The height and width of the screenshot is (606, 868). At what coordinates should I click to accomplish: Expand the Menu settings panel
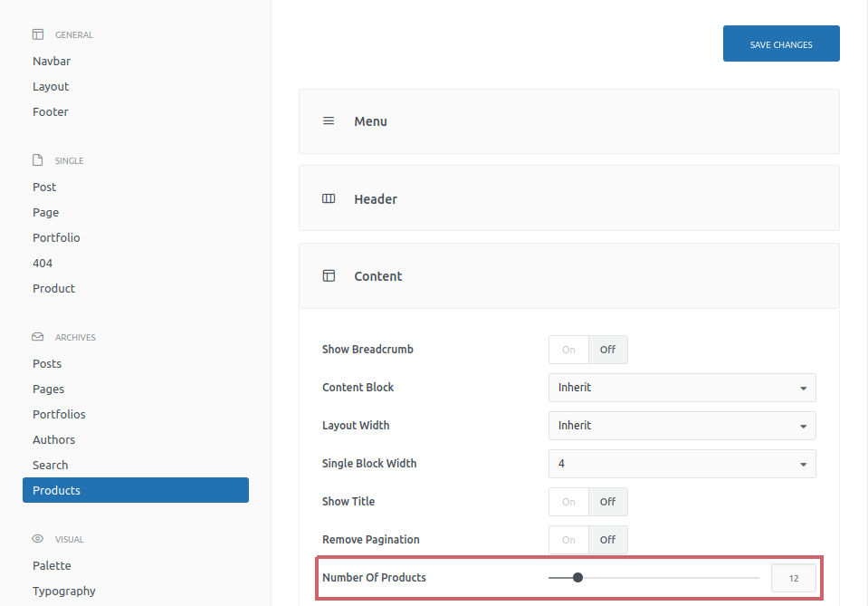pos(569,121)
